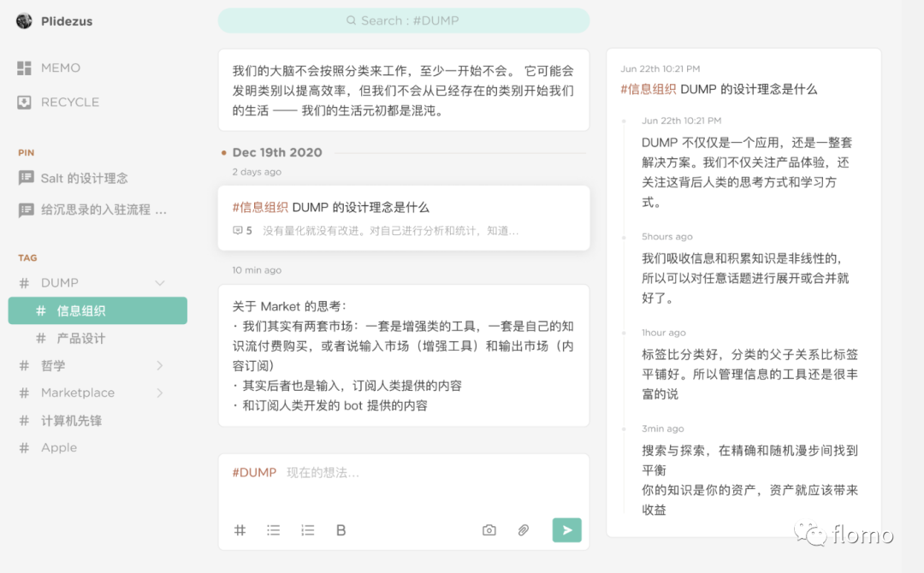The height and width of the screenshot is (573, 924).
Task: Click the Search : #DUMP field
Action: click(x=404, y=21)
